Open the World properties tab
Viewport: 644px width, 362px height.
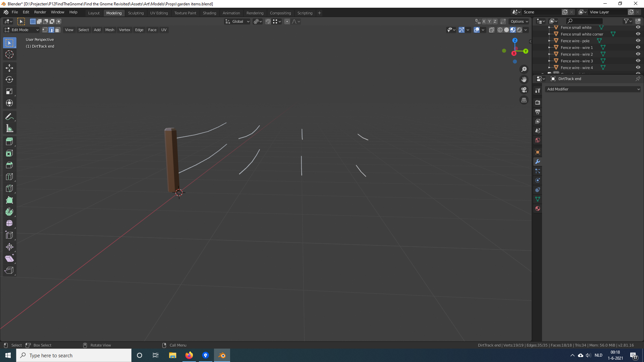click(537, 140)
